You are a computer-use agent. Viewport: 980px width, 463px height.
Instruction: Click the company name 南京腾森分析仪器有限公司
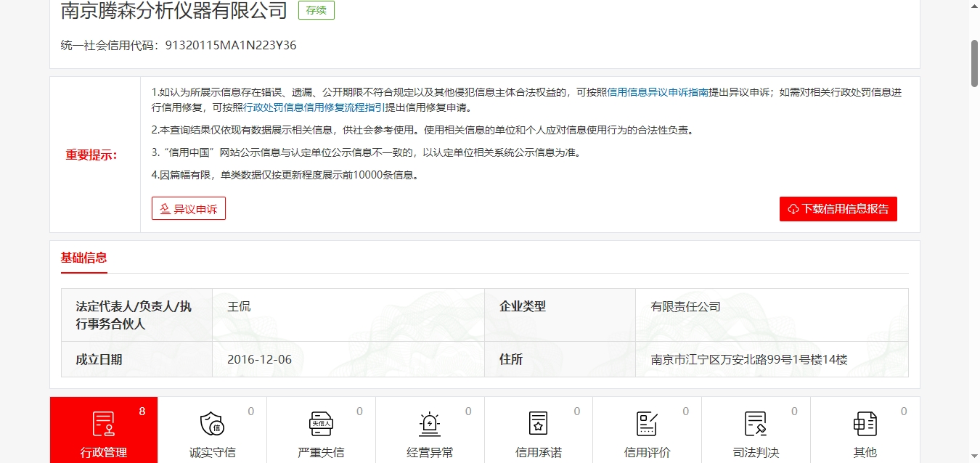click(x=174, y=10)
